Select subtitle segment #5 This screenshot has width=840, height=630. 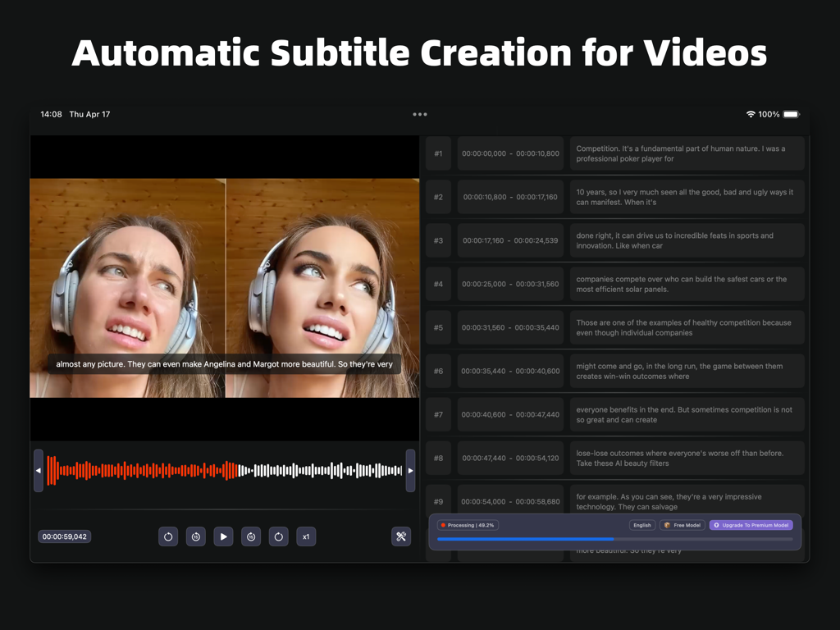[438, 326]
